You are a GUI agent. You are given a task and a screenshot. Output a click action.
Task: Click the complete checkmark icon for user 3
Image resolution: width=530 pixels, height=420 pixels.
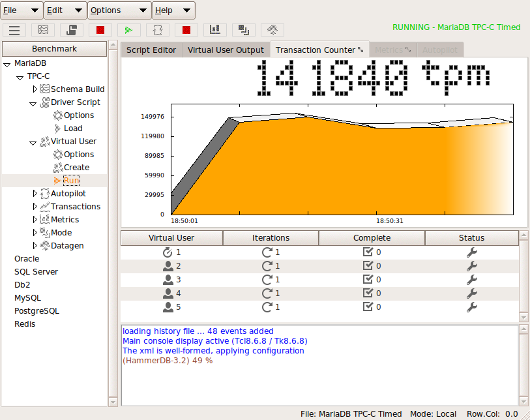pyautogui.click(x=368, y=279)
